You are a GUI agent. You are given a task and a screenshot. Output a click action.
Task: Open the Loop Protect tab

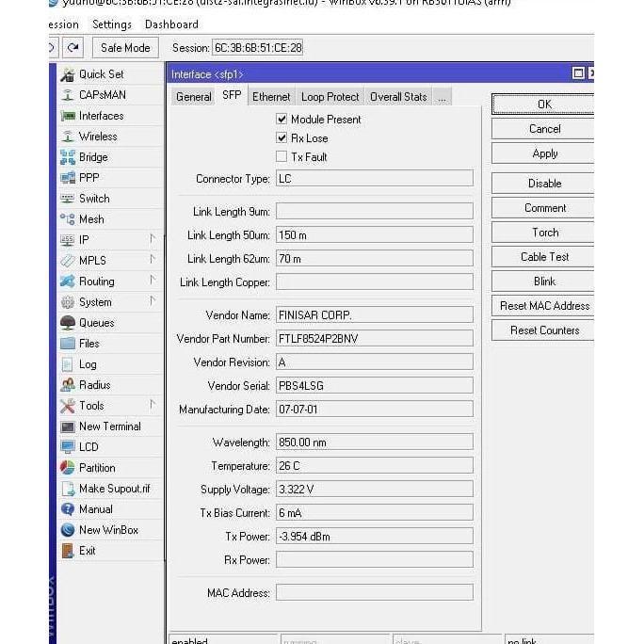coord(330,97)
